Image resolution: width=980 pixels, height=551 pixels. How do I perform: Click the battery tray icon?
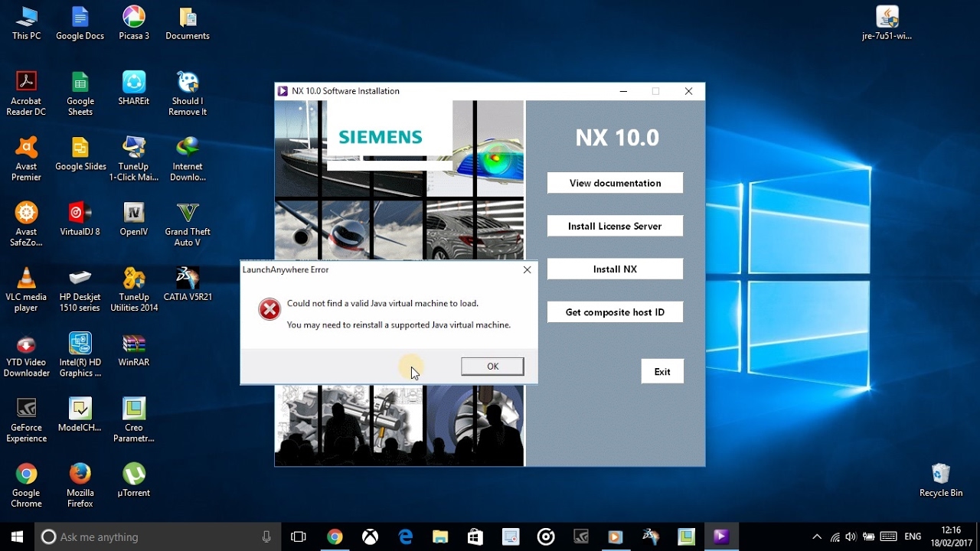tap(869, 537)
